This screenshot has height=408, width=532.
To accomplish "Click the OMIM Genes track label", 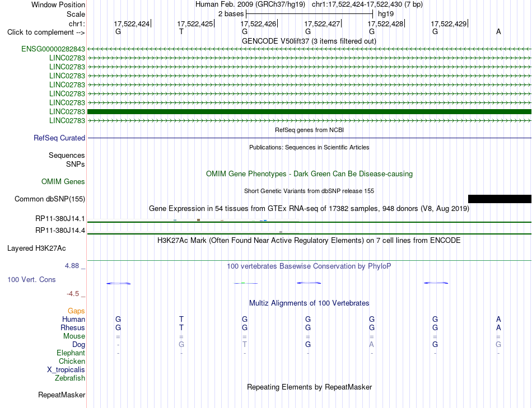I will click(63, 181).
